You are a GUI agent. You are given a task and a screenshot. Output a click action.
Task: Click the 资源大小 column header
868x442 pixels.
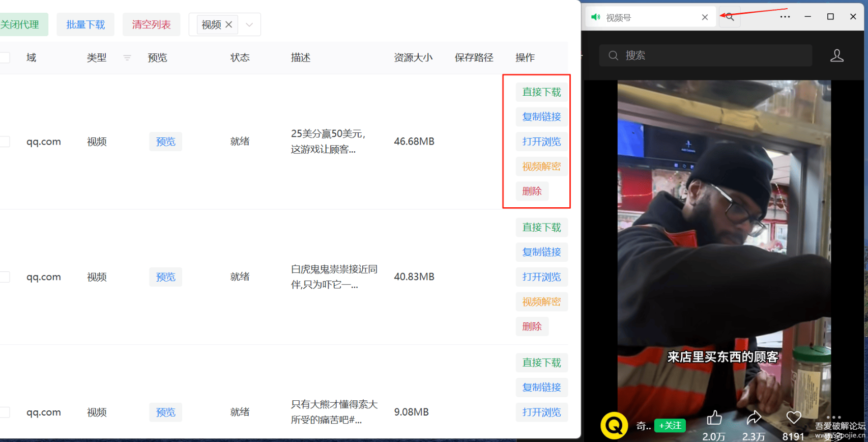coord(413,58)
